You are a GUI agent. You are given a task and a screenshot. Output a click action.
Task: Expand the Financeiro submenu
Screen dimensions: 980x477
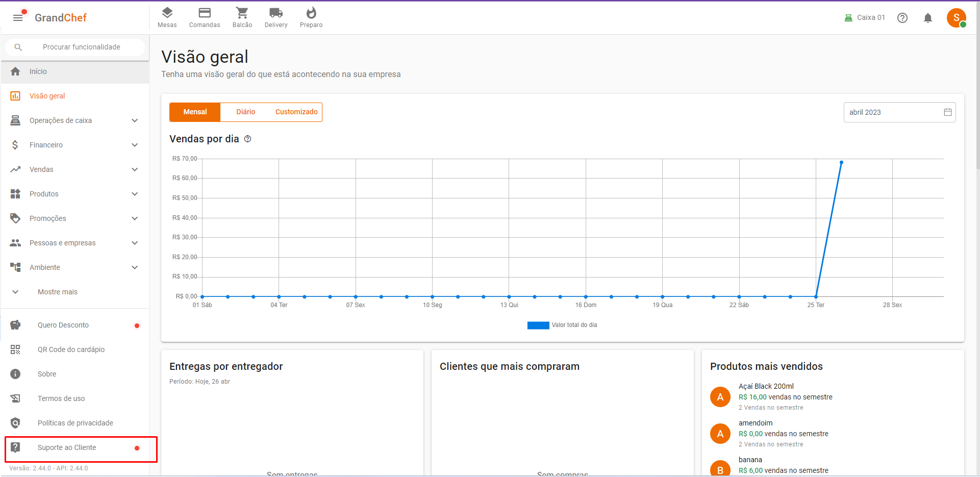pyautogui.click(x=74, y=145)
